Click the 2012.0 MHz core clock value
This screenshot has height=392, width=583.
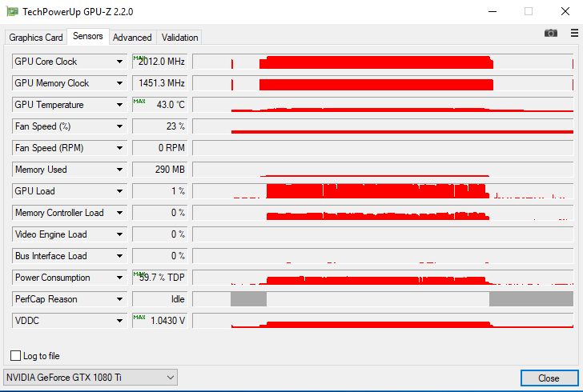pos(160,62)
